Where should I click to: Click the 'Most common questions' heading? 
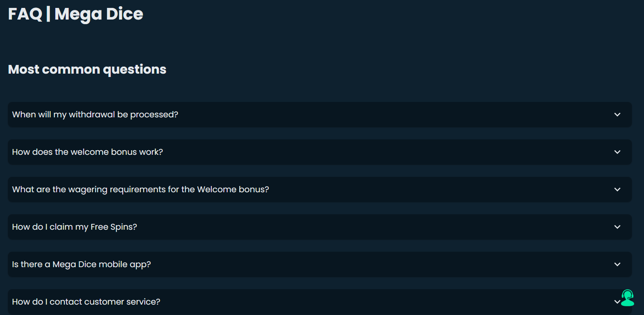point(87,69)
